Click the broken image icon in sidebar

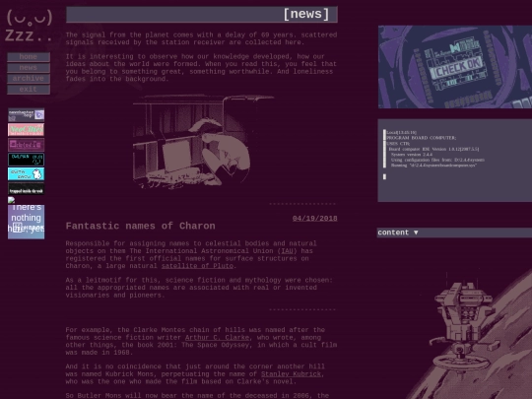[x=11, y=200]
